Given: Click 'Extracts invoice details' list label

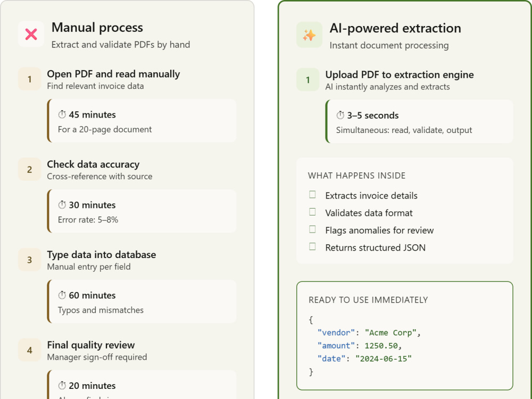Looking at the screenshot, I should [371, 195].
